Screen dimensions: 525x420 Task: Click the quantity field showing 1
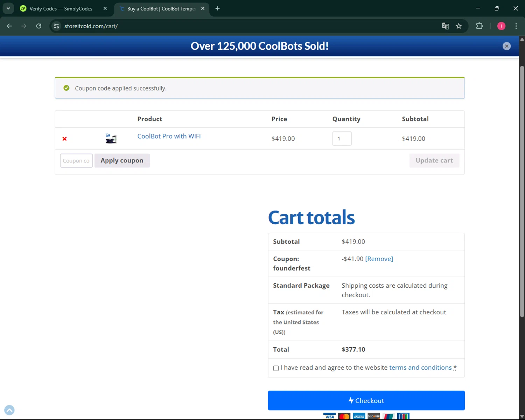pyautogui.click(x=342, y=139)
